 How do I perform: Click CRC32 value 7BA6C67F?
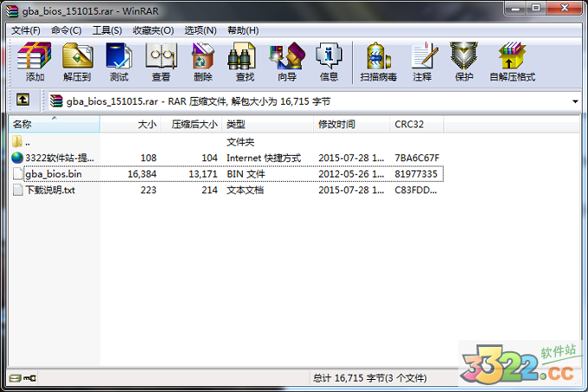tap(417, 158)
